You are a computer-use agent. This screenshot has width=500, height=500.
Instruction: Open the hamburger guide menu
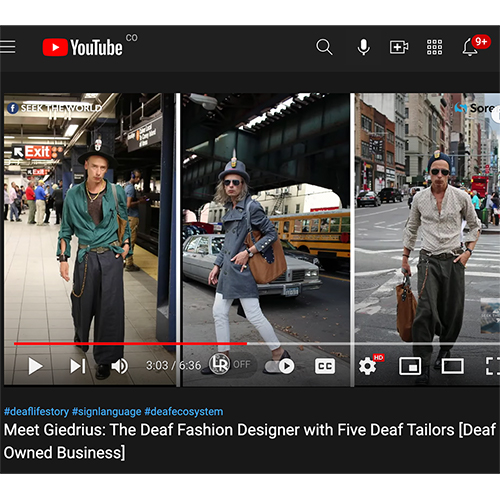pos(7,47)
